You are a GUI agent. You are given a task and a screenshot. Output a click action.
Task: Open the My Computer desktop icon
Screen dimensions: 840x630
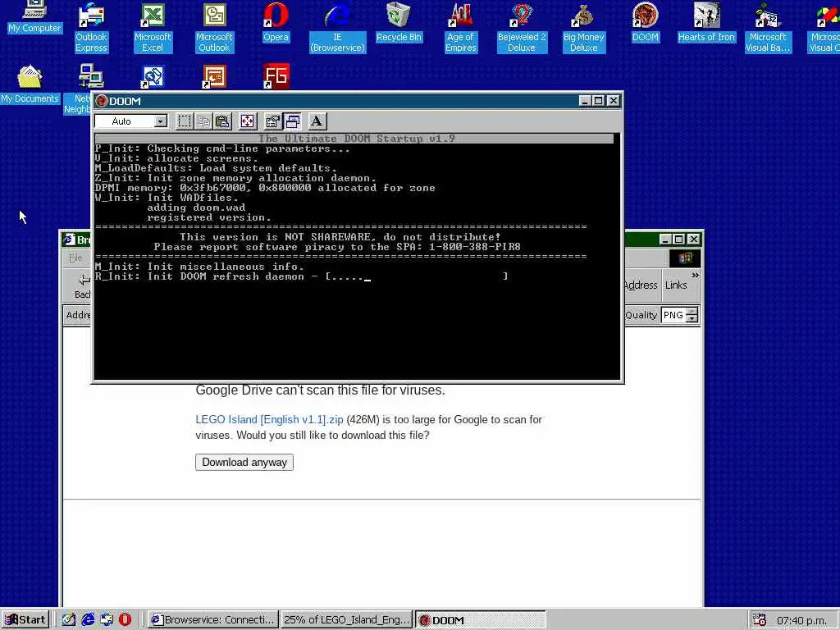pyautogui.click(x=34, y=18)
